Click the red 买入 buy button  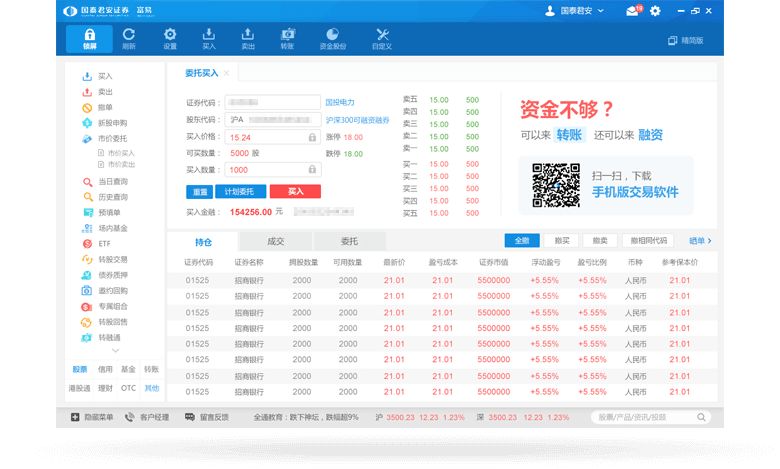coord(295,191)
